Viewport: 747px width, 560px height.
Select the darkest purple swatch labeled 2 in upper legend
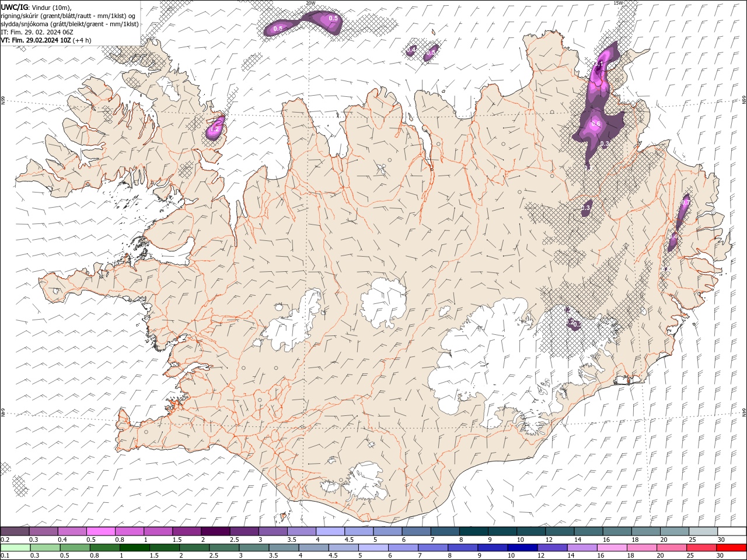[215, 531]
